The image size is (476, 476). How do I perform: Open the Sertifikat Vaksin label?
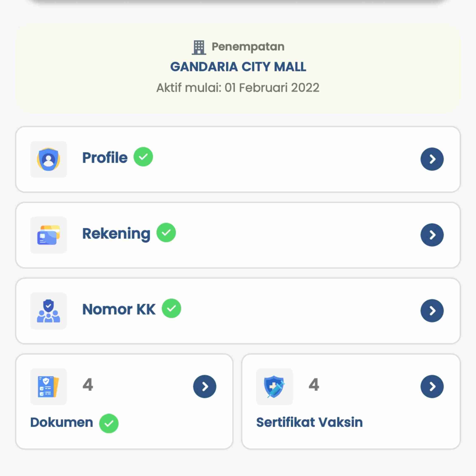(309, 422)
